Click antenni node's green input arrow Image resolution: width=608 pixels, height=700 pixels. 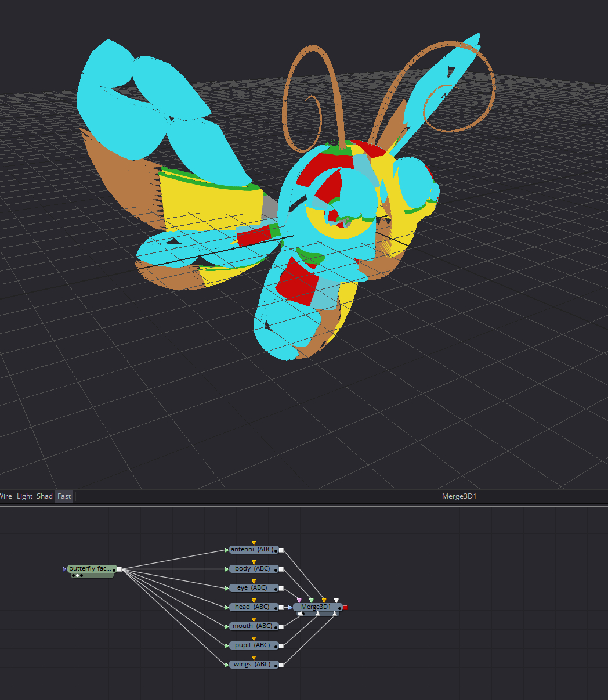(227, 550)
